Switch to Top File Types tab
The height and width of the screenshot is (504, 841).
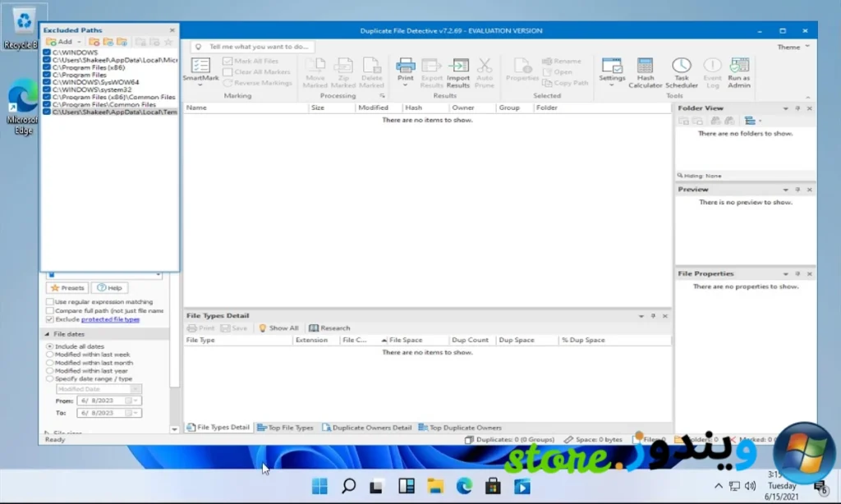(285, 428)
